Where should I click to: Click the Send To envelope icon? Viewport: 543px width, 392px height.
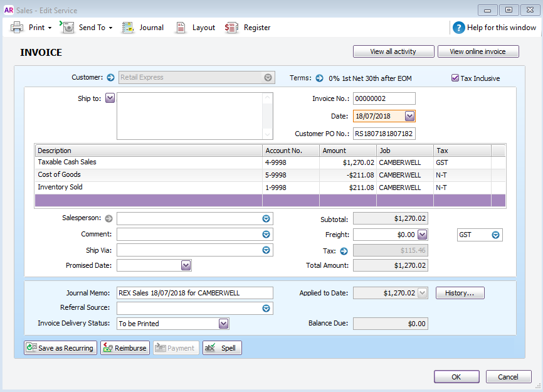[x=67, y=27]
